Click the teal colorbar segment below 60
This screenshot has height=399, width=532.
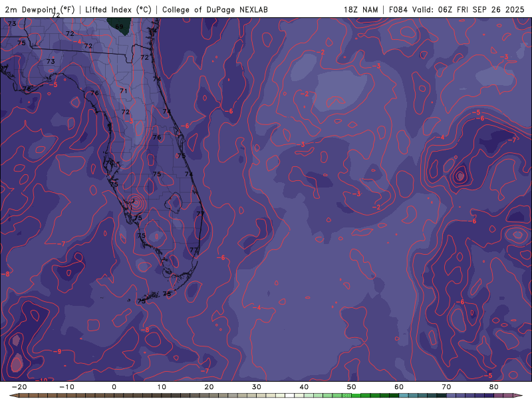point(404,396)
